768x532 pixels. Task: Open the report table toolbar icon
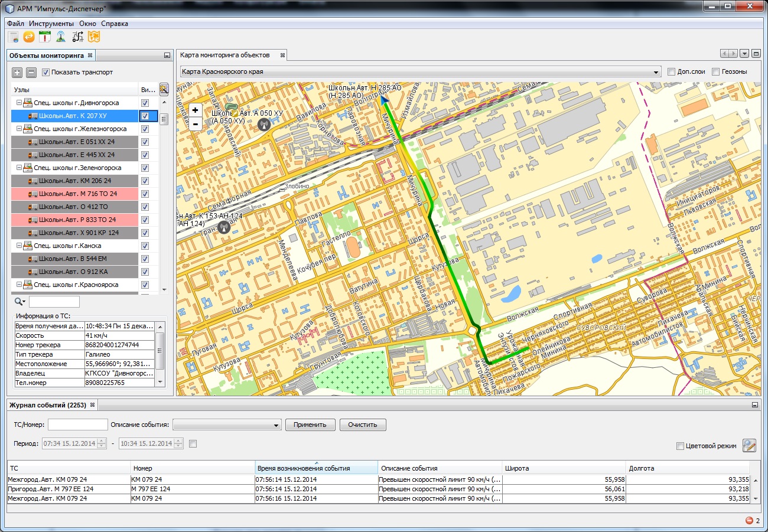point(14,37)
